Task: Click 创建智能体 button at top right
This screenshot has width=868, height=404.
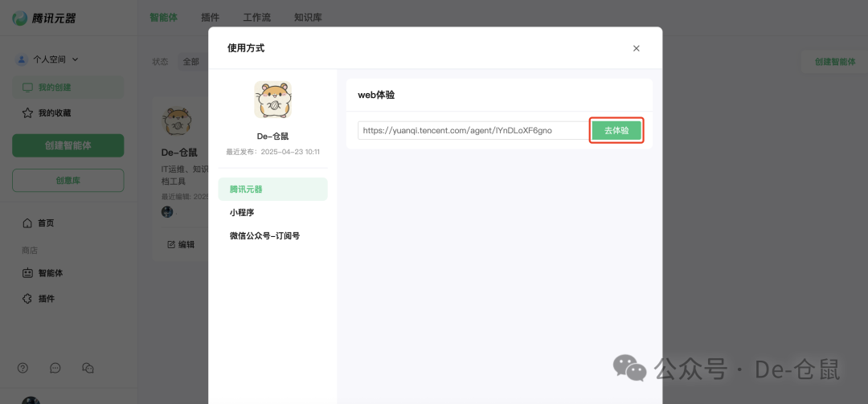Action: tap(835, 61)
